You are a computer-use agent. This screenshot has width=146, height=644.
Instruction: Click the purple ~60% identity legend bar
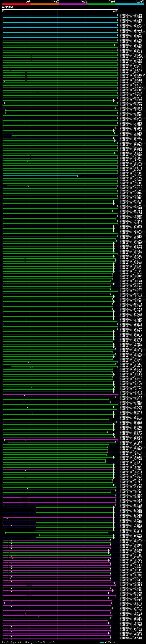73,4
